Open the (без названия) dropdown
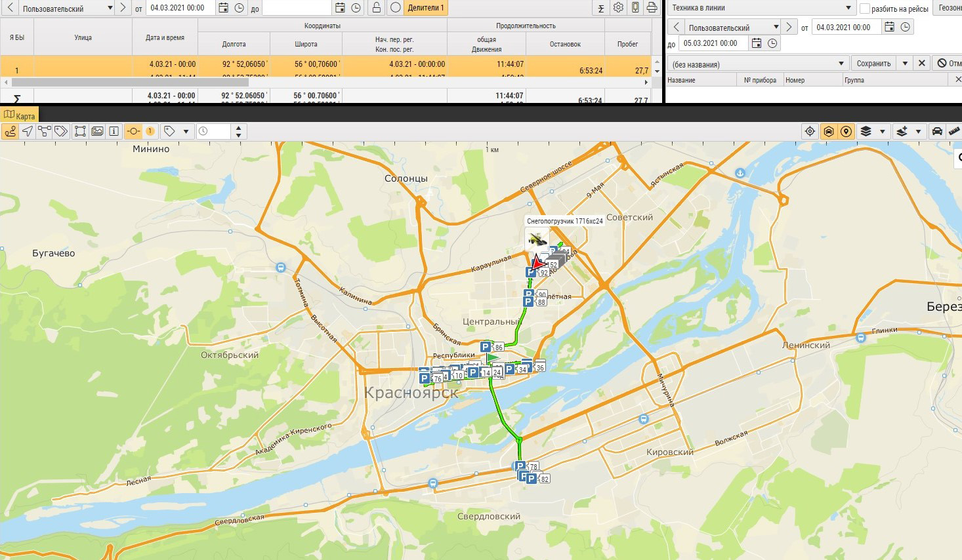The width and height of the screenshot is (962, 560). [759, 64]
